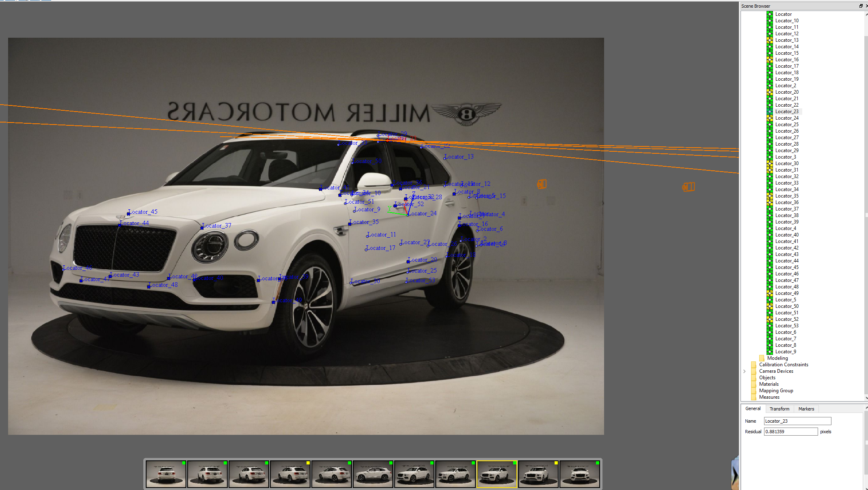Click the yellow Locator_13 icon
Viewport: 868px width, 490px height.
pos(769,40)
